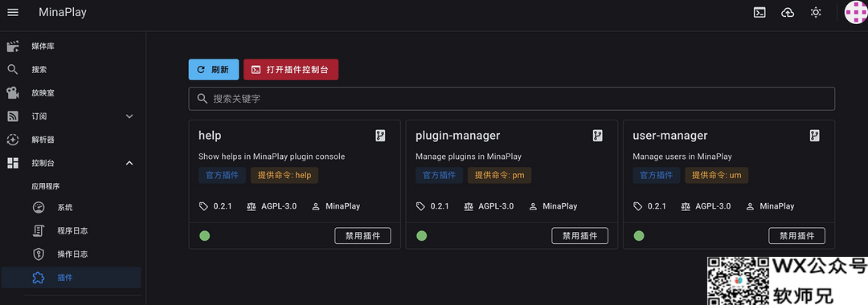The image size is (868, 305).
Task: Focus the 搜索关键字 search field
Action: (511, 99)
